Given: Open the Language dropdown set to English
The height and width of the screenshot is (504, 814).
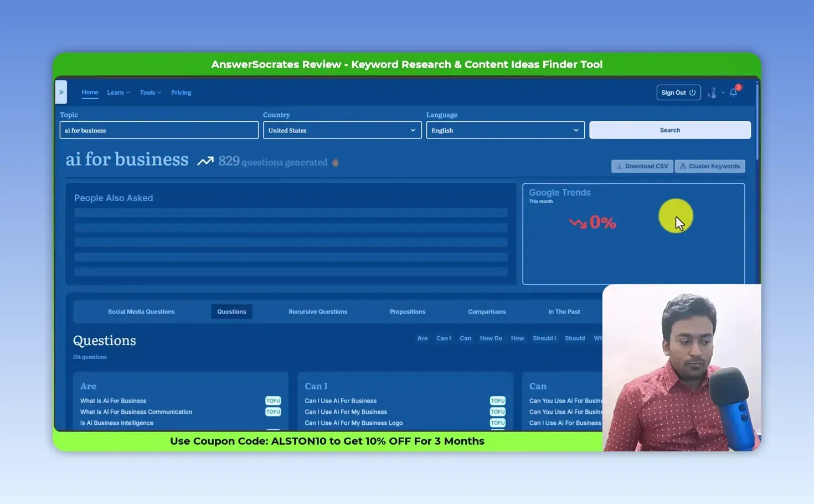Looking at the screenshot, I should (x=505, y=130).
